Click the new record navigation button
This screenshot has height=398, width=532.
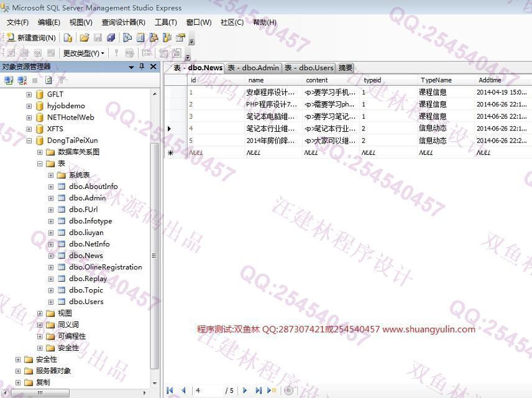[x=272, y=391]
